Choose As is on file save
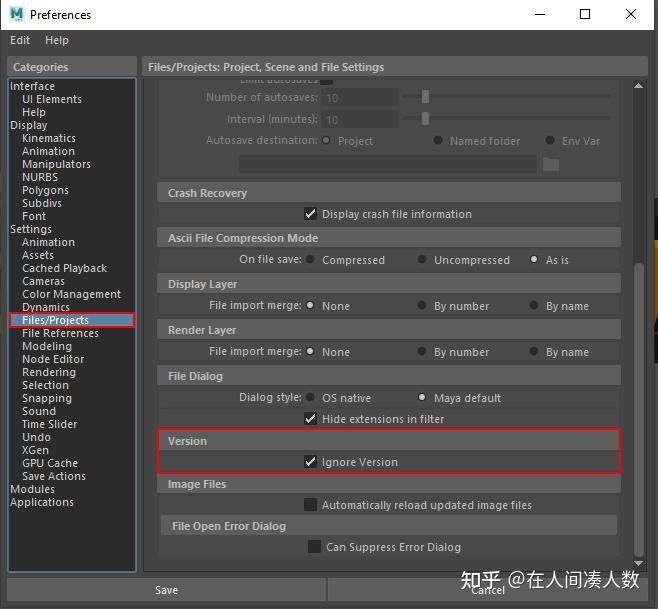The image size is (658, 609). (534, 259)
